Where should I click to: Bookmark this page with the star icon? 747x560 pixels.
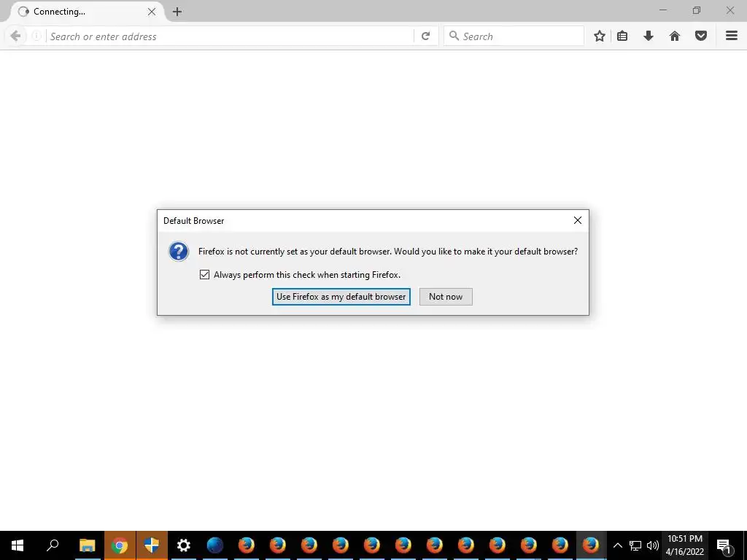(600, 36)
